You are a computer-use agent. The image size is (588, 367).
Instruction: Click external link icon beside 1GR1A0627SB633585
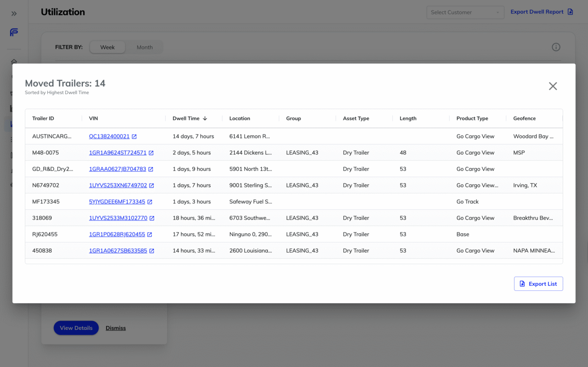tap(152, 251)
